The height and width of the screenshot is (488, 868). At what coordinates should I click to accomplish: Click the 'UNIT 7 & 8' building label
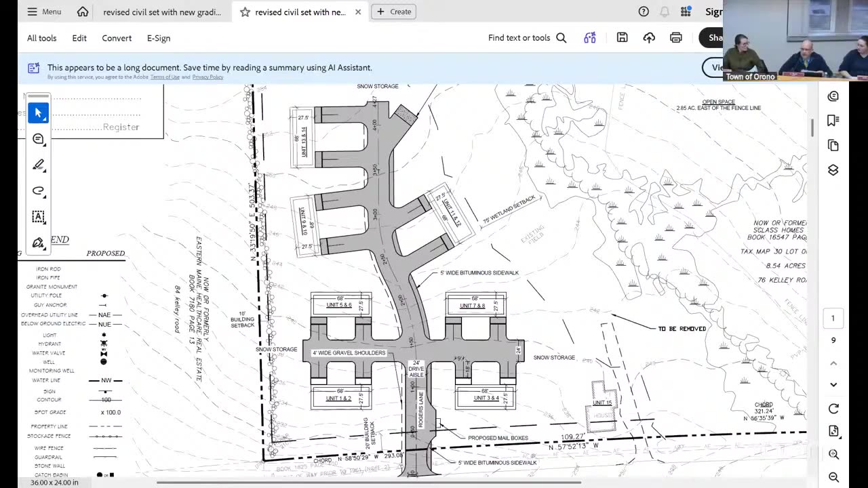point(473,306)
